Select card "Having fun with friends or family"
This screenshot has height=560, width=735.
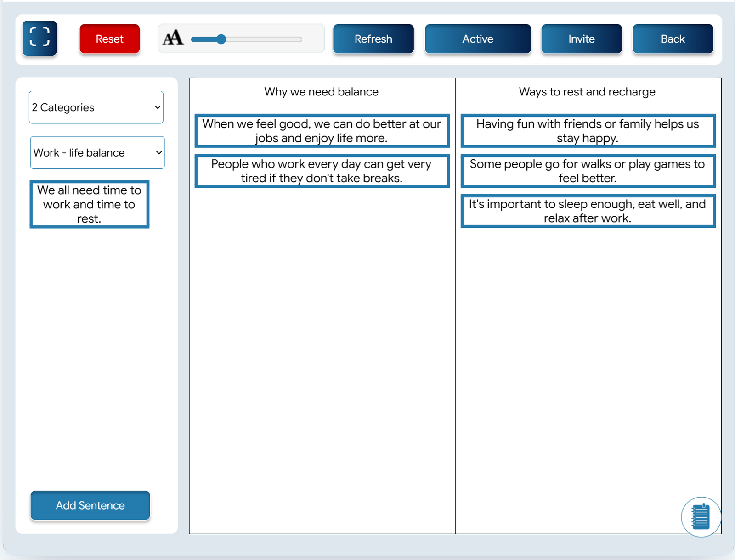(x=588, y=131)
